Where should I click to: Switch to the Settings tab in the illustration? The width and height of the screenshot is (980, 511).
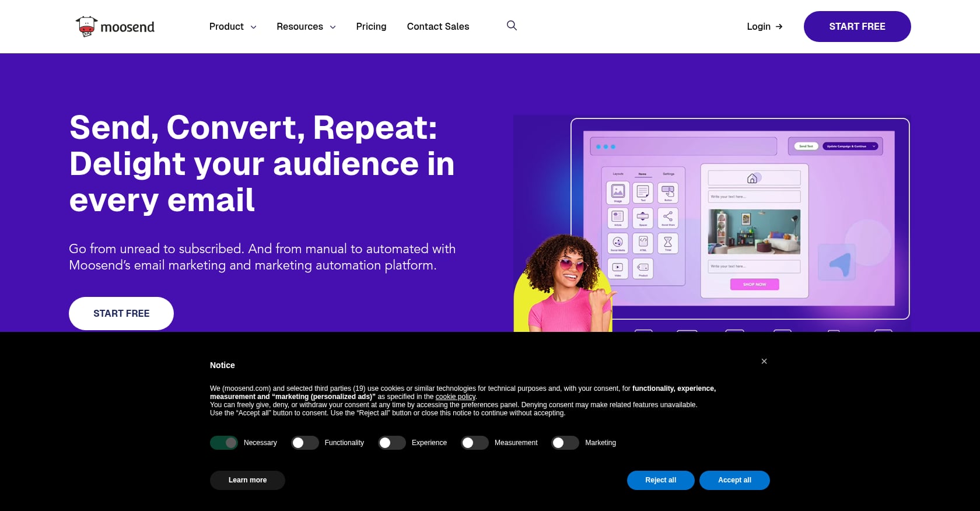668,174
